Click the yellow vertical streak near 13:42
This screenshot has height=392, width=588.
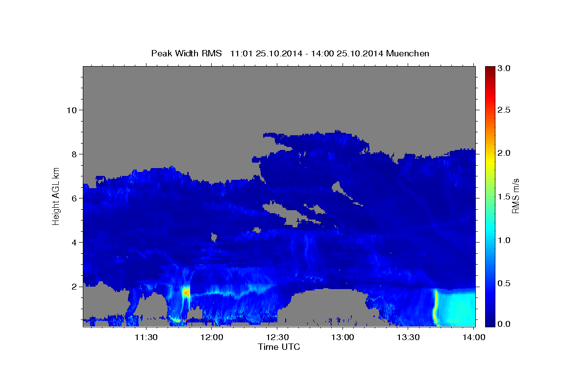click(435, 308)
